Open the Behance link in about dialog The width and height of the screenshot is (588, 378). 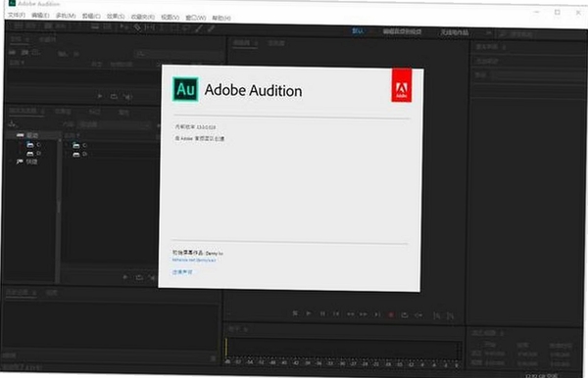click(194, 260)
